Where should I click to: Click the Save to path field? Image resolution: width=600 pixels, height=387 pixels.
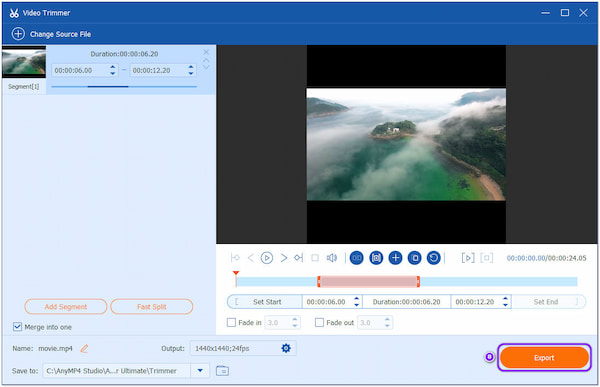point(116,371)
